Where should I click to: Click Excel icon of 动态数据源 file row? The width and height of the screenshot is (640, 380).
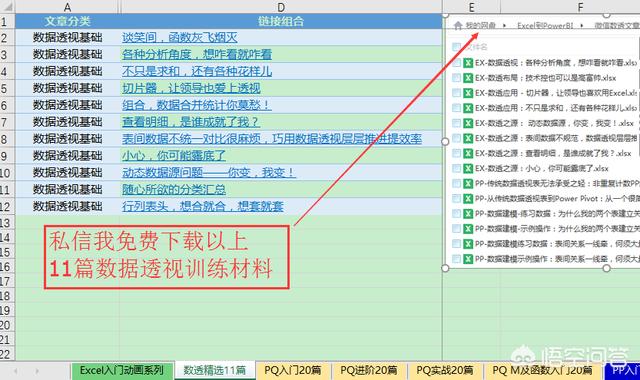[468, 123]
